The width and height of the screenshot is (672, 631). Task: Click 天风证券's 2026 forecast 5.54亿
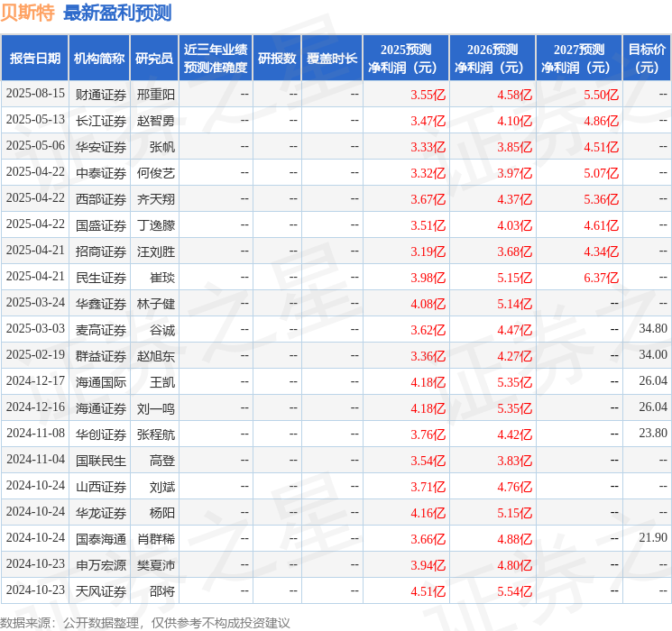click(x=514, y=591)
